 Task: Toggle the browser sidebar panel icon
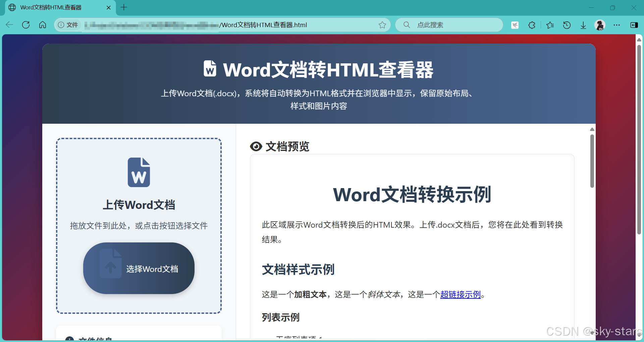pyautogui.click(x=634, y=25)
